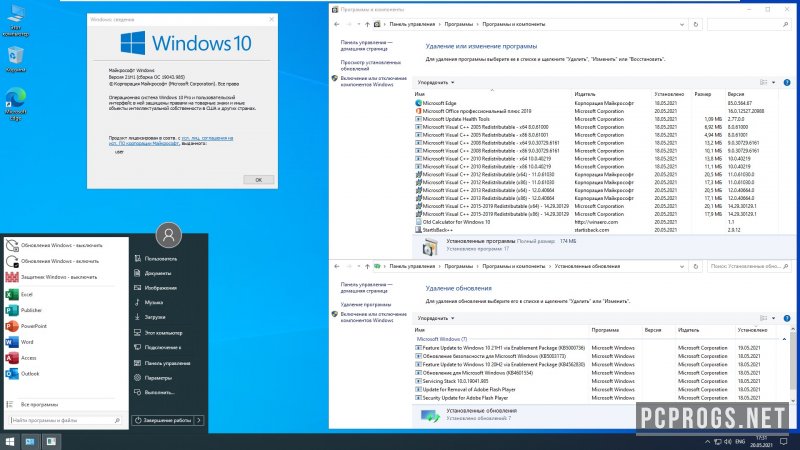This screenshot has width=800, height=450.
Task: Open help in Installed Updates window
Action: [x=787, y=318]
